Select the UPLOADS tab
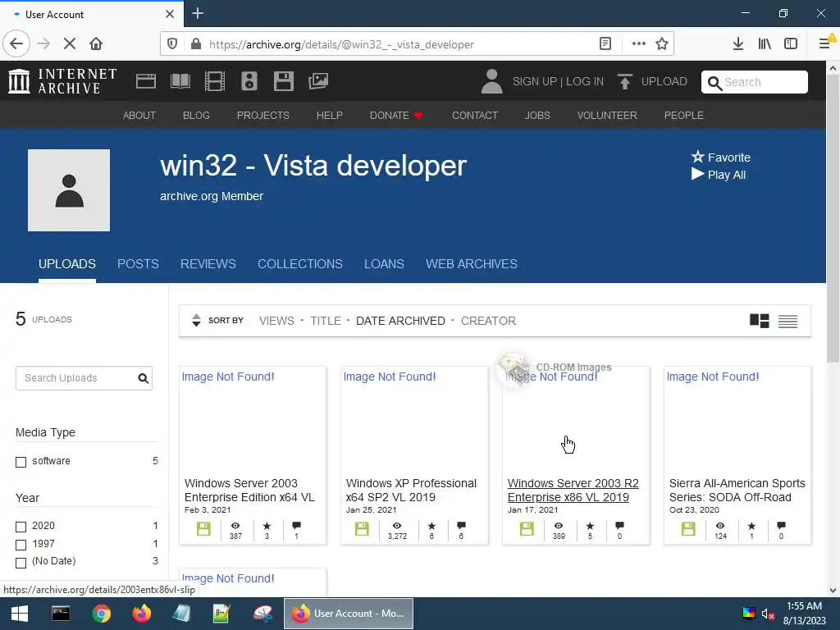Screen dimensions: 840x630 click(67, 264)
